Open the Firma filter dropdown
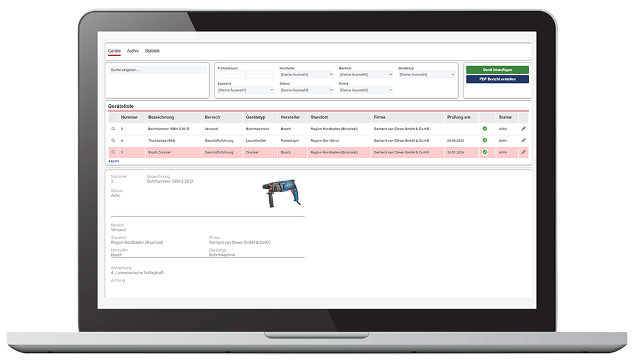 365,90
